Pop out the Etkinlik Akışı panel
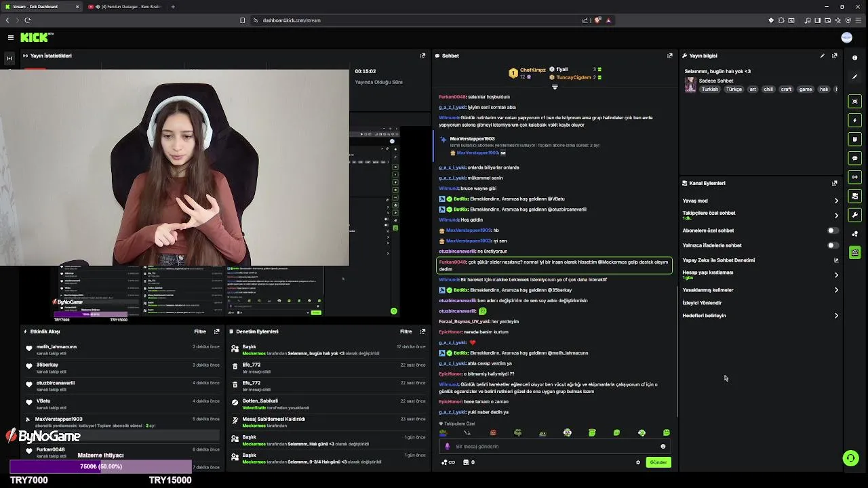The image size is (868, 488). pyautogui.click(x=216, y=331)
